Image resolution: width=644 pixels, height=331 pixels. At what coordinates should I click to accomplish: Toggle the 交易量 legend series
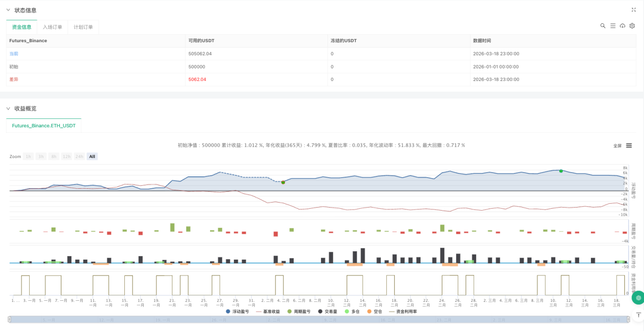click(327, 312)
